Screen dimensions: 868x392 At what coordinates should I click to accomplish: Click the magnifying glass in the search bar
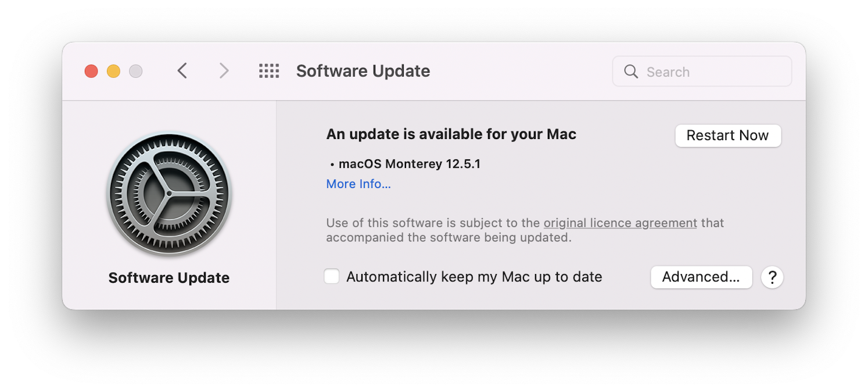coord(631,71)
